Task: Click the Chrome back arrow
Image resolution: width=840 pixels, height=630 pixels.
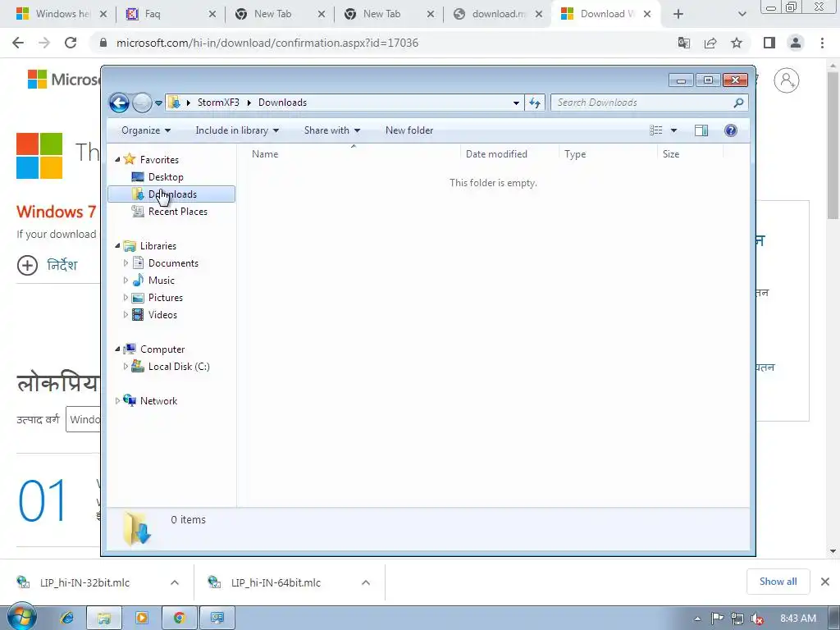Action: [18, 43]
